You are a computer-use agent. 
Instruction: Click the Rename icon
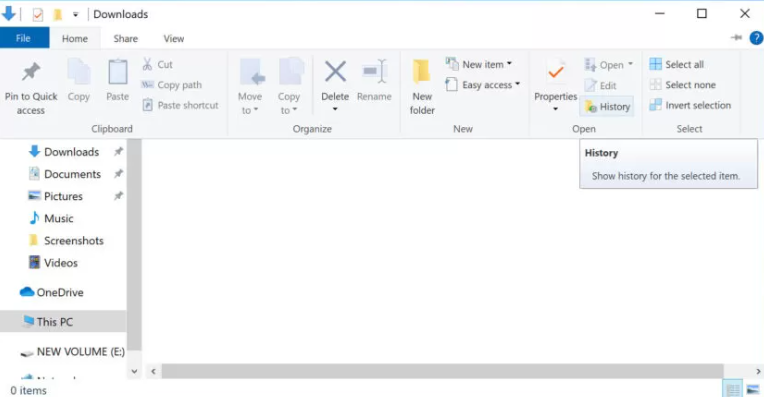click(374, 72)
